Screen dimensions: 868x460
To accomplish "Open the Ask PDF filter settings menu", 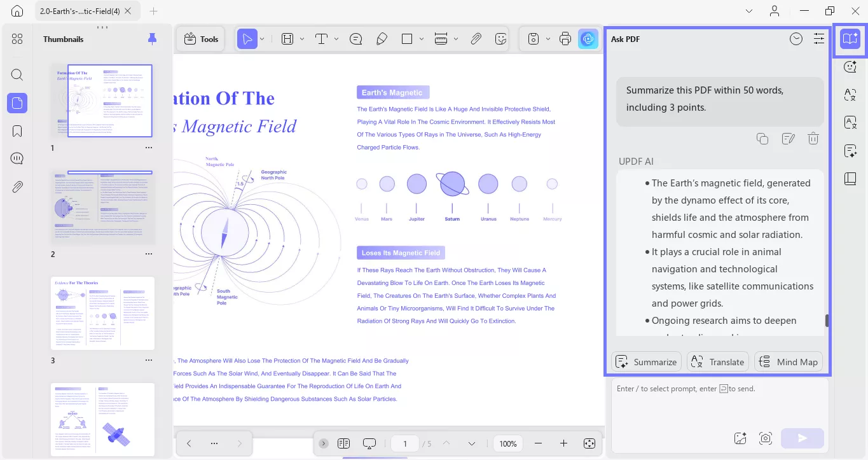I will tap(819, 39).
